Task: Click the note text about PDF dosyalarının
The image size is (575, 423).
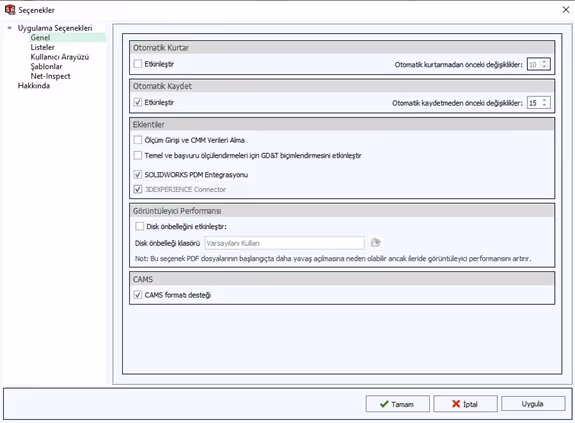Action: [333, 259]
